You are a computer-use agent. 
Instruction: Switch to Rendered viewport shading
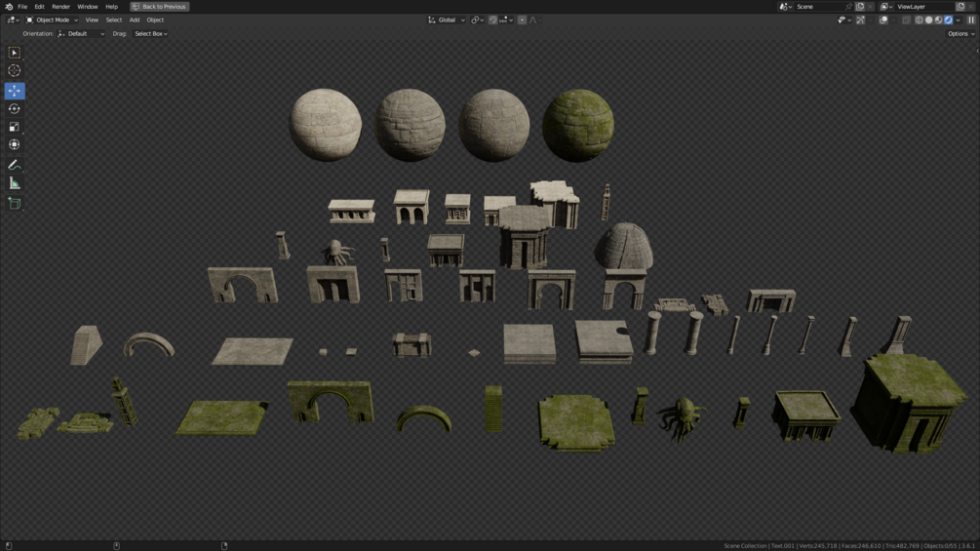click(948, 20)
